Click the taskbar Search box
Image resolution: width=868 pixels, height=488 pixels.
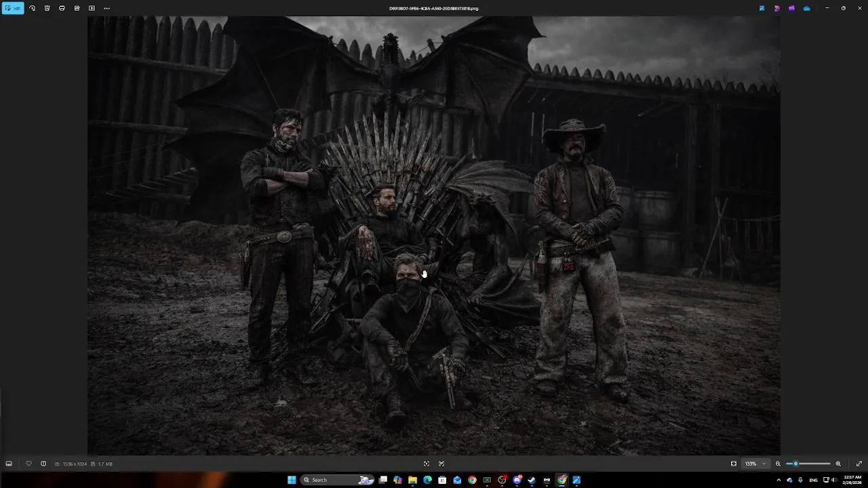(x=337, y=480)
